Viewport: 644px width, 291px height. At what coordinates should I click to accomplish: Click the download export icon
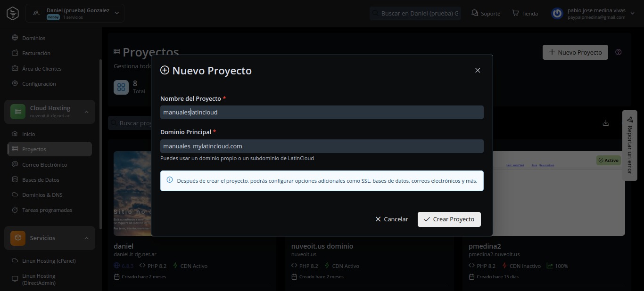pyautogui.click(x=606, y=123)
